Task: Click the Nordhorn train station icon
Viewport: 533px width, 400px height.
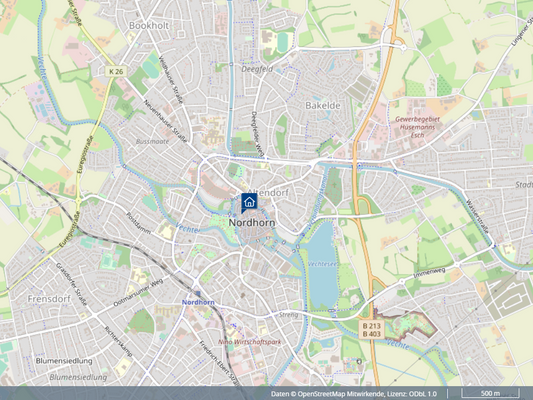Action: pos(198,293)
